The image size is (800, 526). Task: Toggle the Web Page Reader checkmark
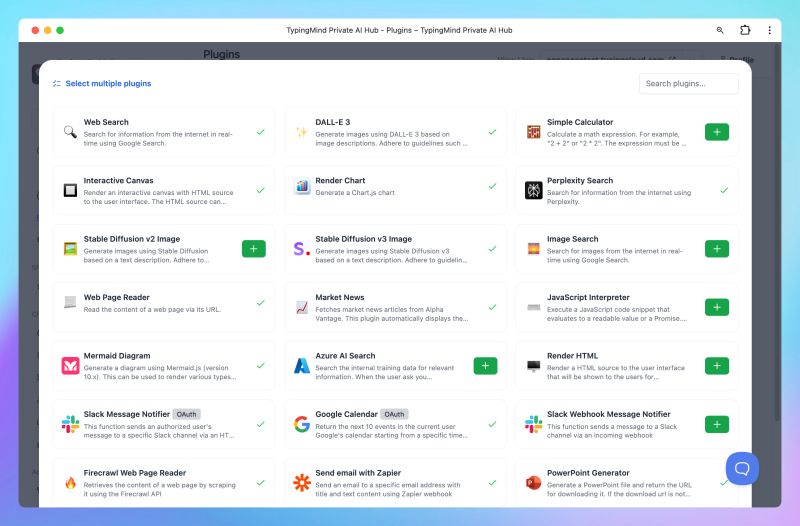pyautogui.click(x=261, y=303)
